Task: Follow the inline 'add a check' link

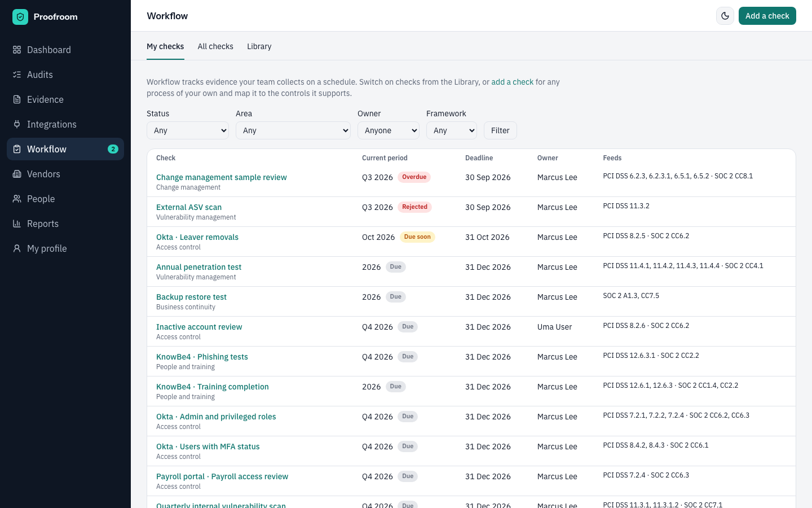Action: click(x=513, y=82)
